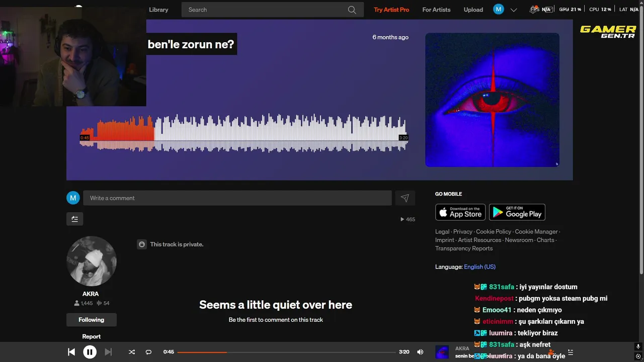
Task: Click the Report link
Action: [92, 336]
